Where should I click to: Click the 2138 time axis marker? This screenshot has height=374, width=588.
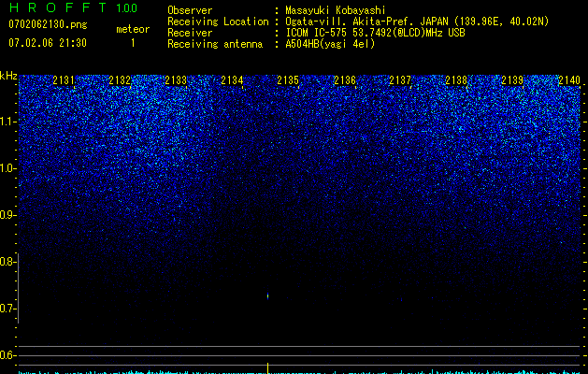[456, 80]
